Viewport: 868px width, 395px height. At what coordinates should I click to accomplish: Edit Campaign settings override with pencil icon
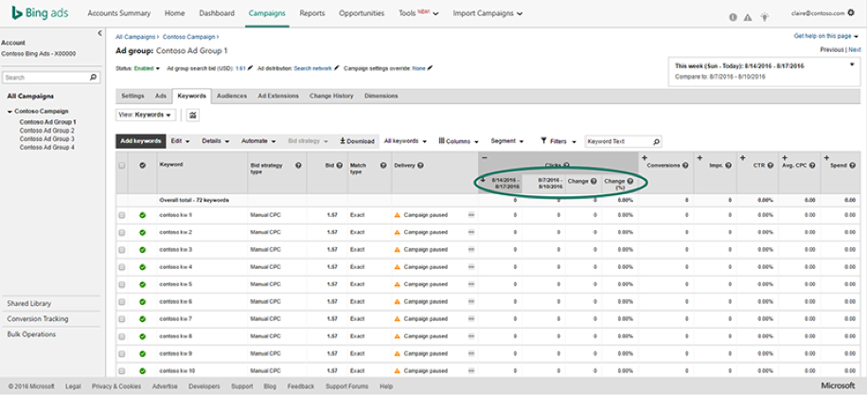[430, 68]
